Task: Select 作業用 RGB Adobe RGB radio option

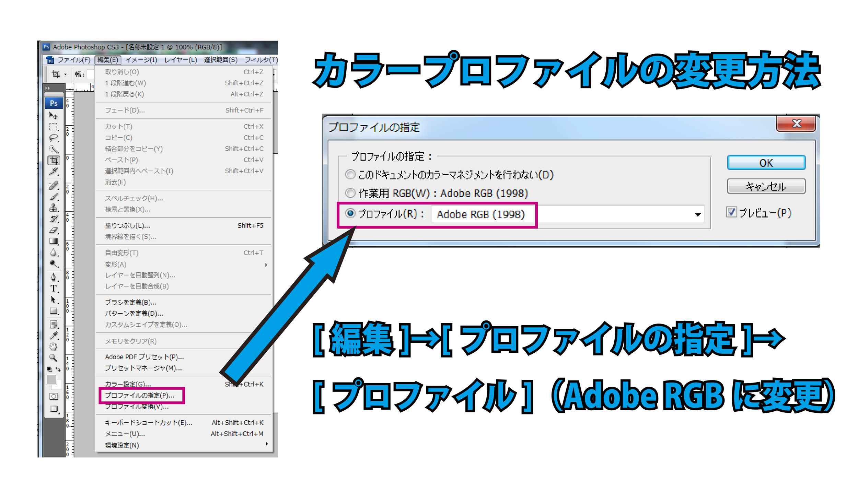Action: (x=350, y=193)
